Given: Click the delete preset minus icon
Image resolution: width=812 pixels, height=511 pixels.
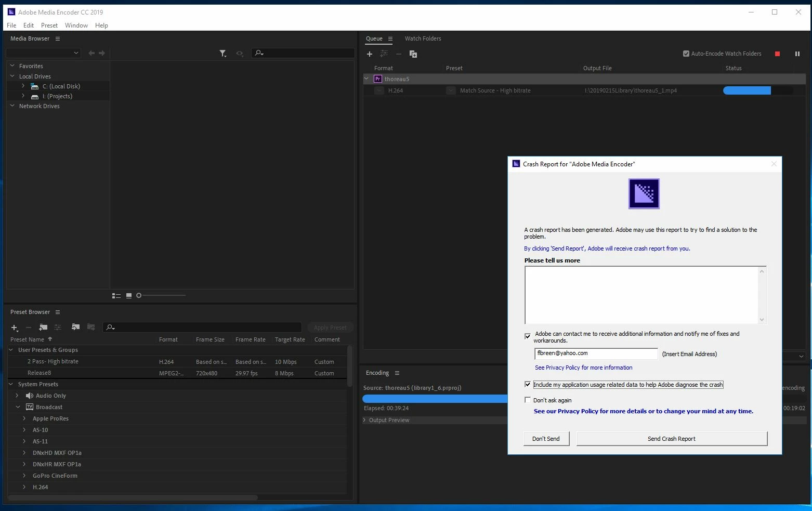Looking at the screenshot, I should pyautogui.click(x=29, y=327).
